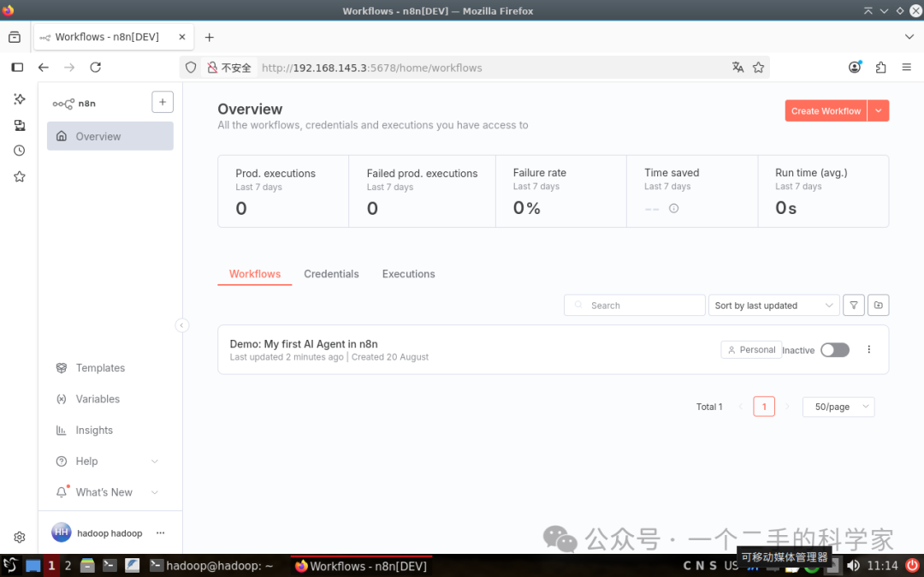Open the Firefox account icon
Viewport: 924px width, 577px height.
click(x=855, y=67)
